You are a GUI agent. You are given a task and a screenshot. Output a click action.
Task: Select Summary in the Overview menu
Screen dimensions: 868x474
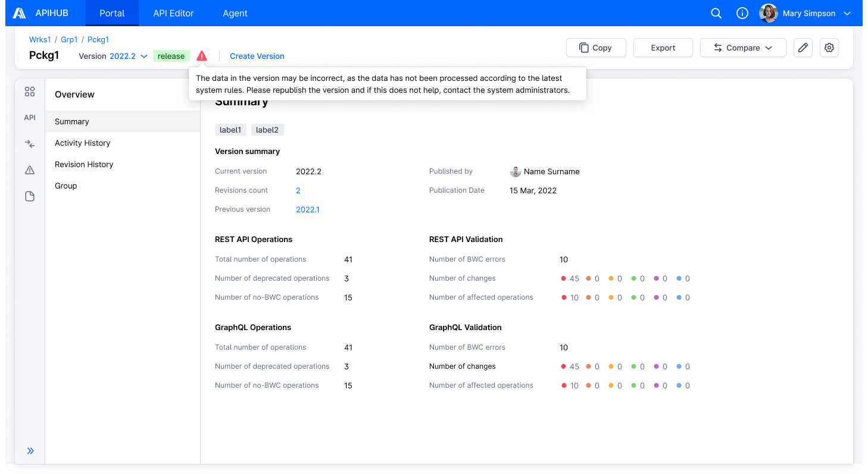[x=123, y=121]
